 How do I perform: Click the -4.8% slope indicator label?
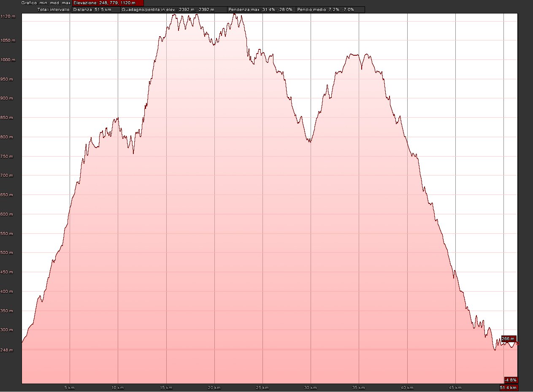point(510,380)
